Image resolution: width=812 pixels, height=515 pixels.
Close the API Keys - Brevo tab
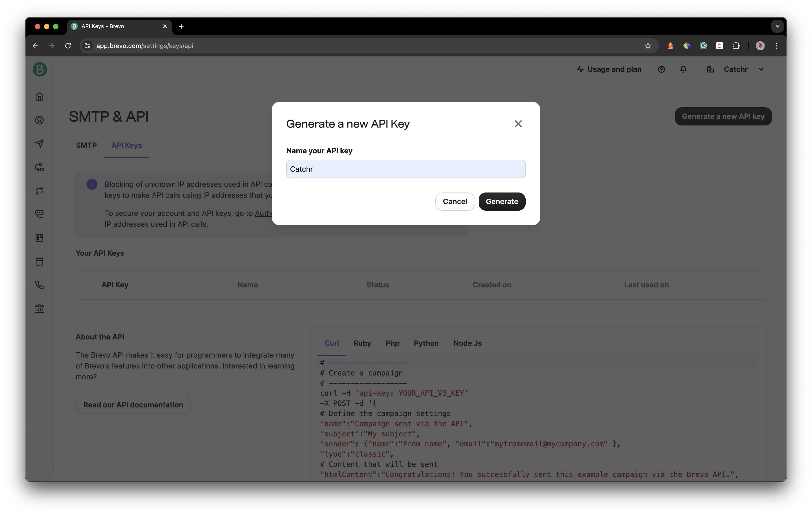[x=165, y=26]
